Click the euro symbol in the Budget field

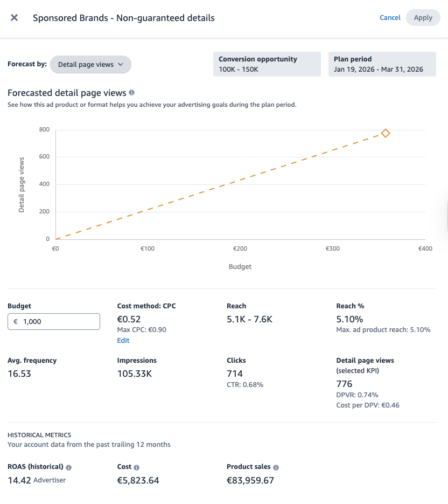click(x=17, y=321)
